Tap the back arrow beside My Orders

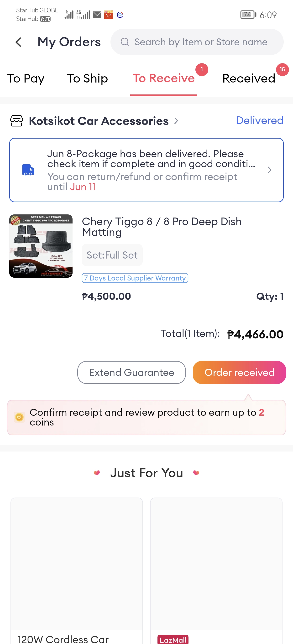pos(19,42)
